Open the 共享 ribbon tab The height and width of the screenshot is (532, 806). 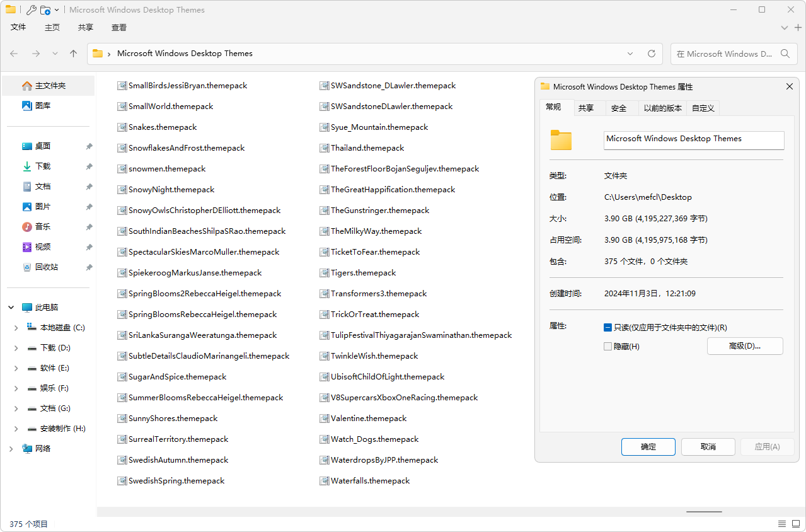pos(86,27)
